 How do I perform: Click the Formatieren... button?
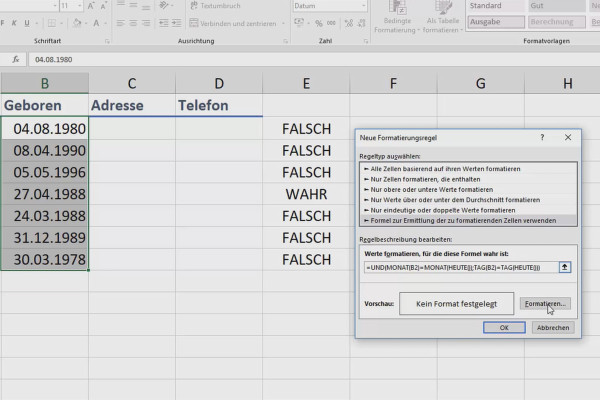point(545,304)
